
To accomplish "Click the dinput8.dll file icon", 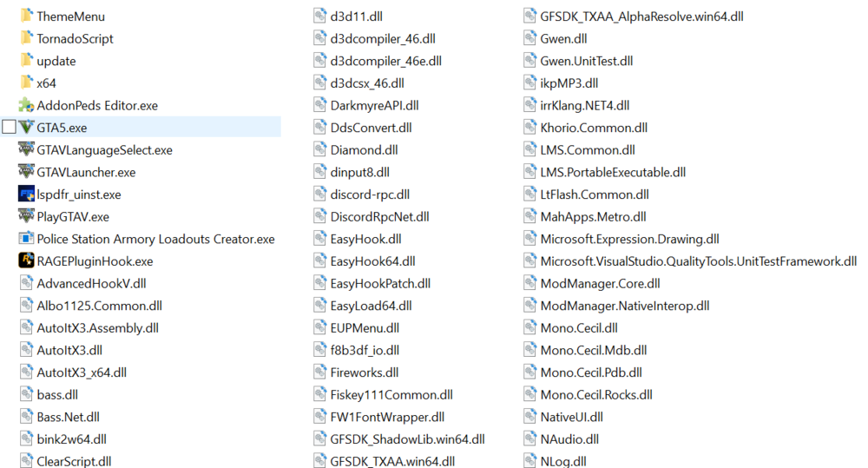I will [320, 172].
